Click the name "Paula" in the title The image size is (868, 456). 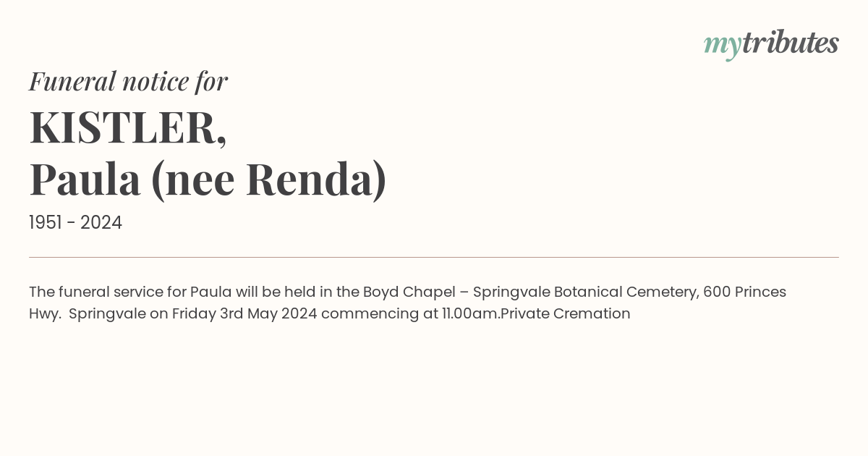point(85,180)
